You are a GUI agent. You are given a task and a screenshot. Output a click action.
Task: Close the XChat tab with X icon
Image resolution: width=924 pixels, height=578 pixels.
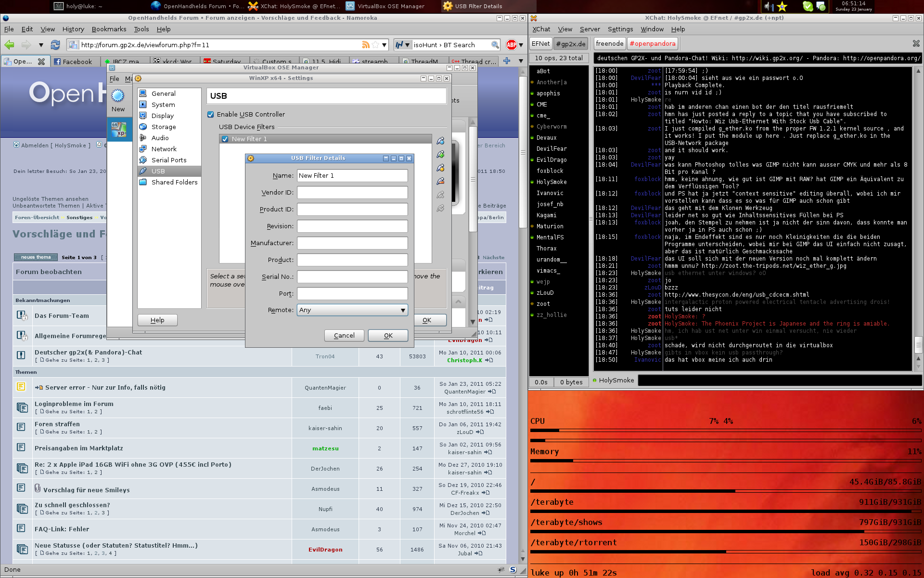tap(916, 43)
